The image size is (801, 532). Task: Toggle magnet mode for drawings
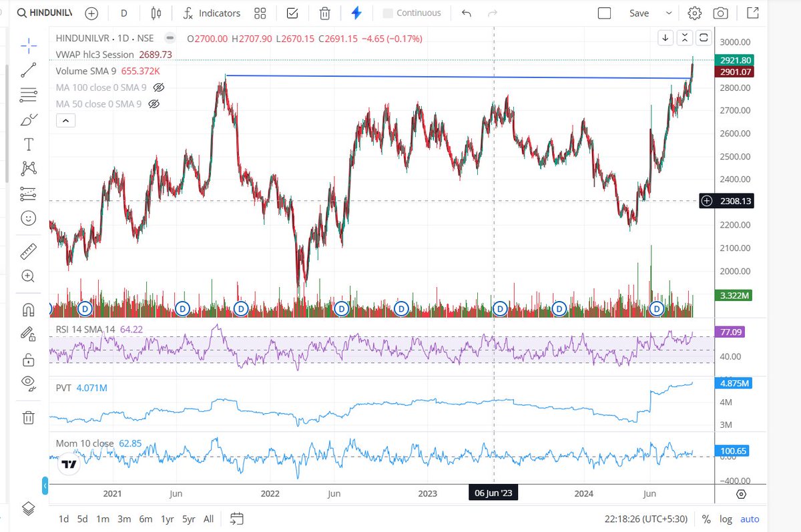point(28,310)
